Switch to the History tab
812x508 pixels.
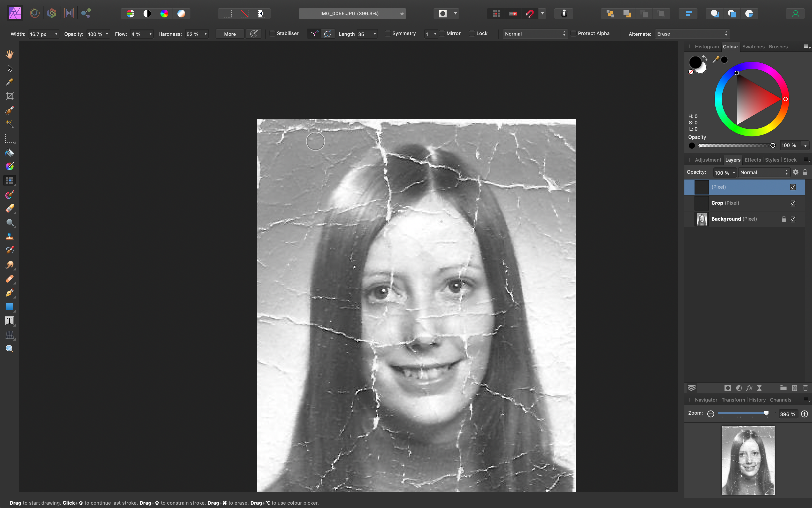[x=757, y=400]
